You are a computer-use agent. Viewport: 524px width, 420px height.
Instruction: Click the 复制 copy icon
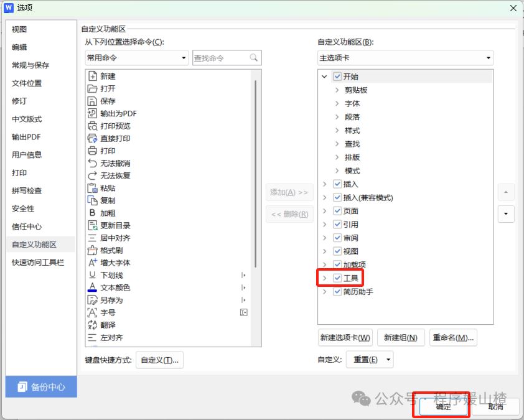tap(92, 200)
